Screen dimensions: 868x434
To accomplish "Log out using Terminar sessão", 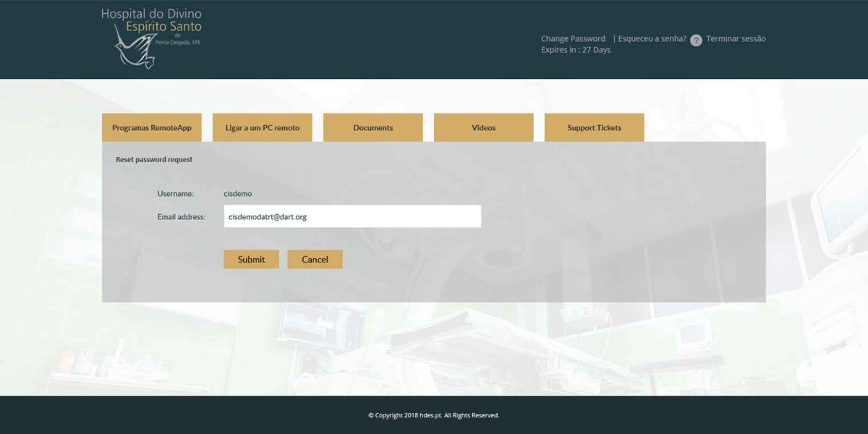I will [x=736, y=39].
